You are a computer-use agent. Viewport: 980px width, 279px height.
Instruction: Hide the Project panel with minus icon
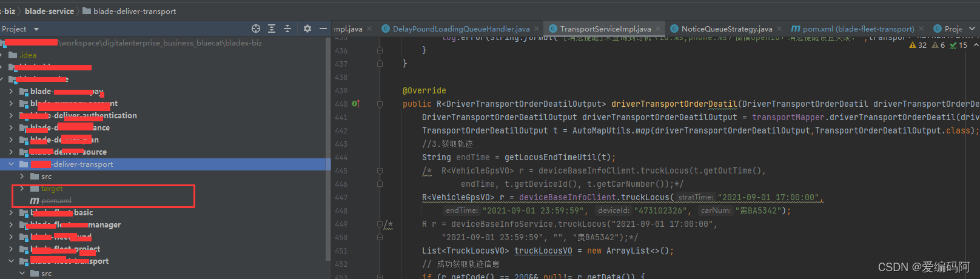[323, 29]
